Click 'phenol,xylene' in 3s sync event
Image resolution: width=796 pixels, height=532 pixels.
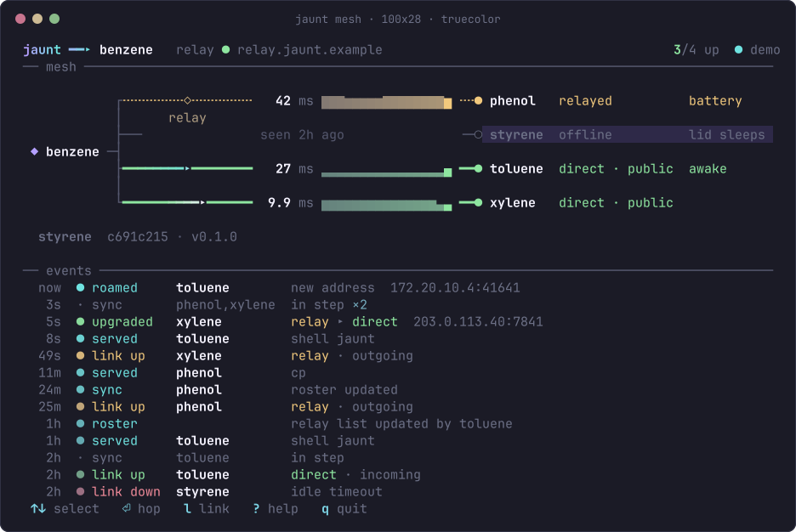pyautogui.click(x=225, y=305)
